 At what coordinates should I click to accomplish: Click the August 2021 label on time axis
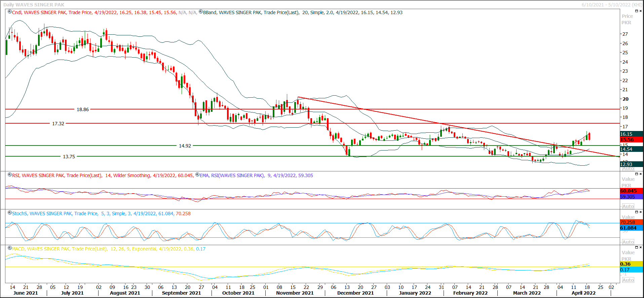125,293
